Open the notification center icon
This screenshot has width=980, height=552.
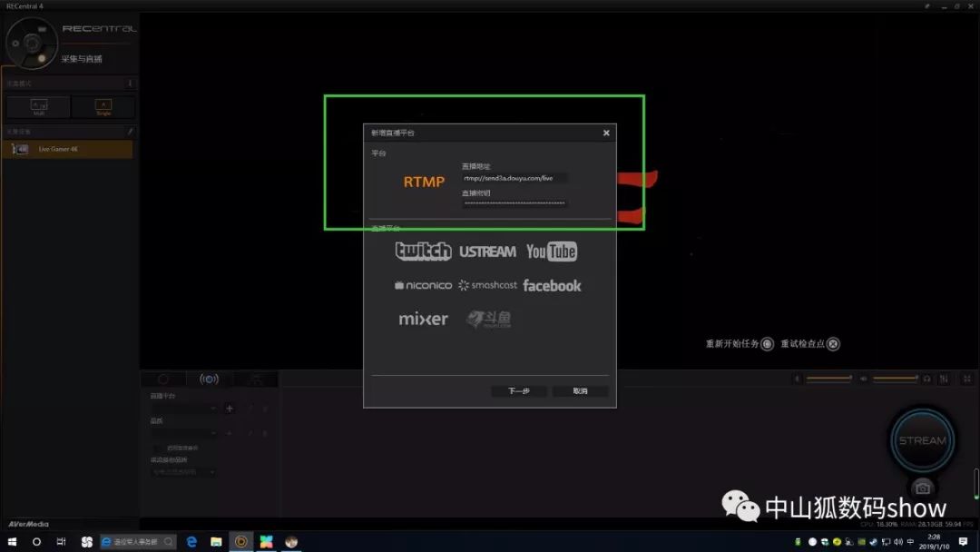tap(963, 541)
